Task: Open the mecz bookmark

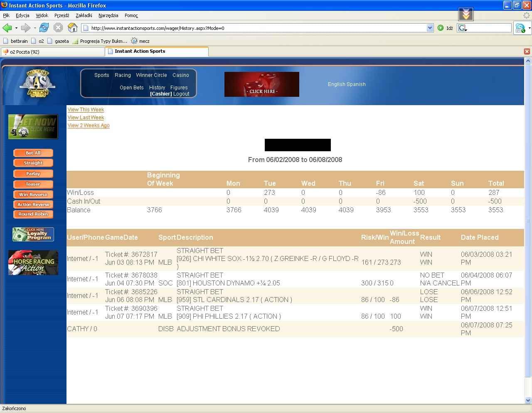Action: tap(140, 41)
